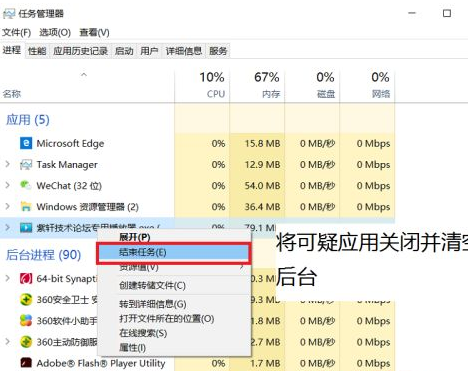The image size is (468, 371).
Task: Switch to the 性能 tab
Action: (x=37, y=51)
